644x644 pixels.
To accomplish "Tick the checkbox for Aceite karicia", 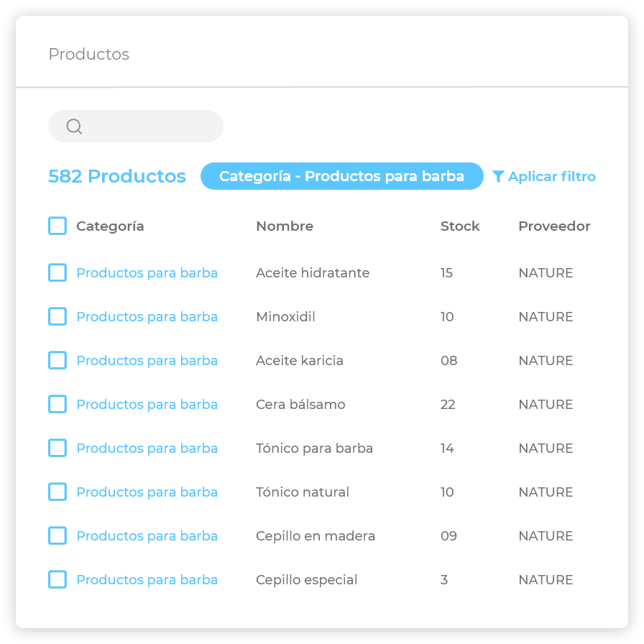I will tap(57, 360).
